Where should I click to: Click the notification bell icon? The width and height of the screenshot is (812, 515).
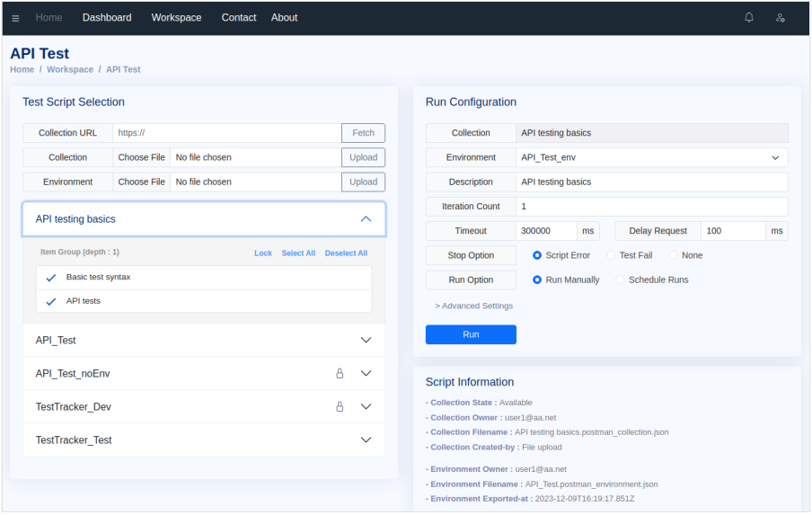coord(749,18)
